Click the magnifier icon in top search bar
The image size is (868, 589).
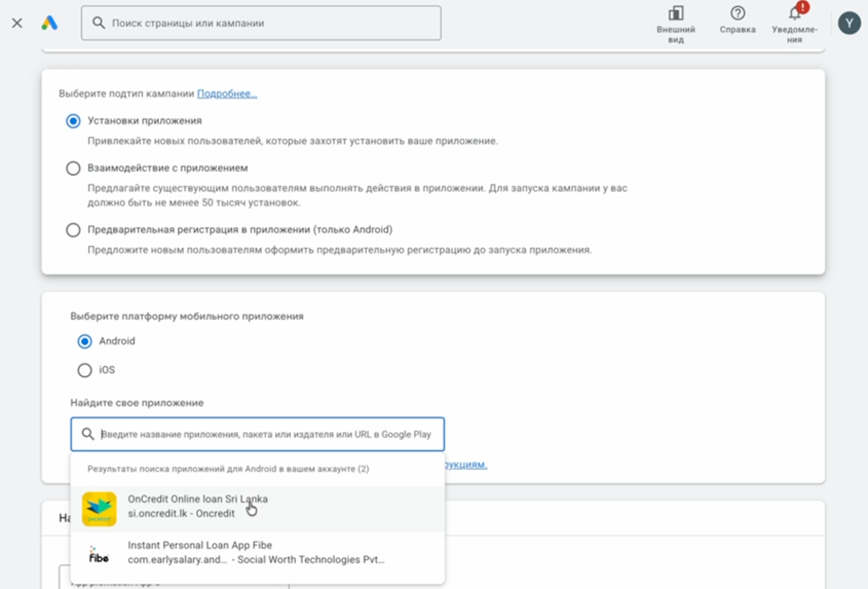coord(99,23)
